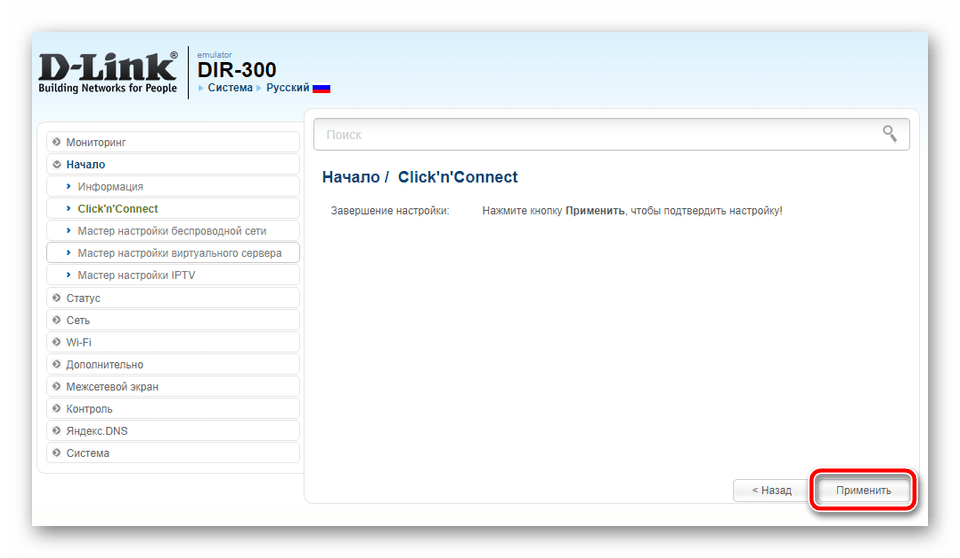This screenshot has height=558, width=960.
Task: Click the D-Link logo
Action: tap(108, 72)
